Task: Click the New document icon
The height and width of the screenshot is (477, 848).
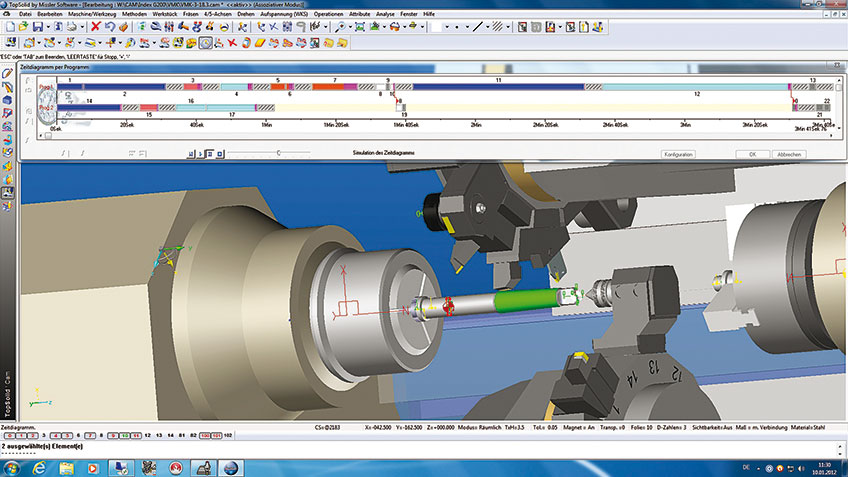Action: (9, 27)
